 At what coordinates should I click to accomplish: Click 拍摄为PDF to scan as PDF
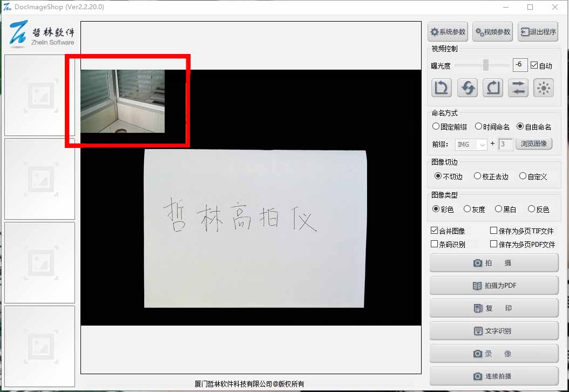tap(493, 286)
